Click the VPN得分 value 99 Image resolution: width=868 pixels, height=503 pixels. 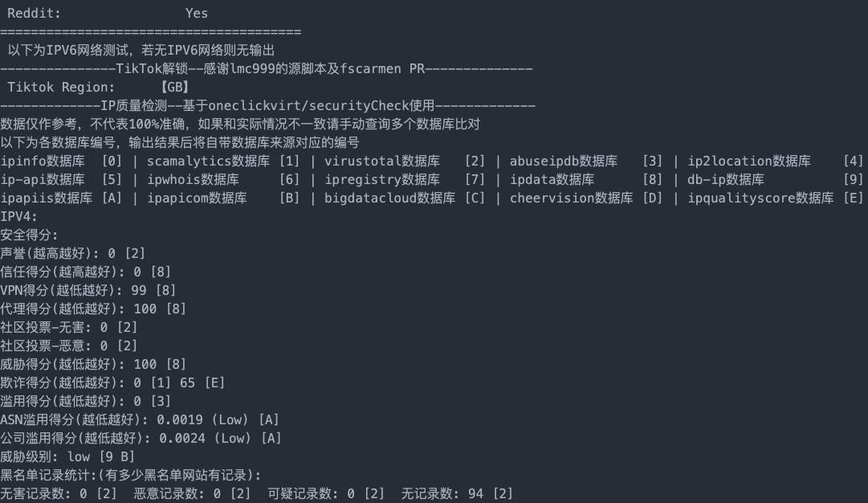pyautogui.click(x=139, y=290)
